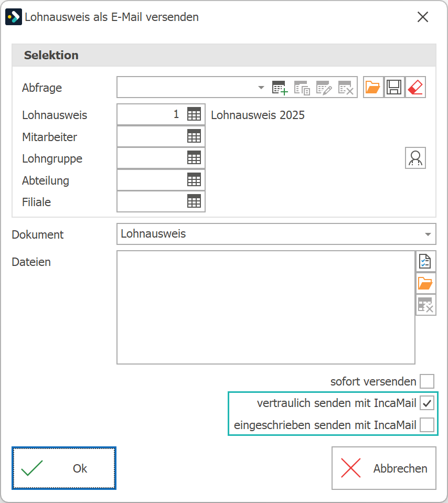Save the selection with the floppy disk icon
The width and height of the screenshot is (448, 503).
(394, 87)
